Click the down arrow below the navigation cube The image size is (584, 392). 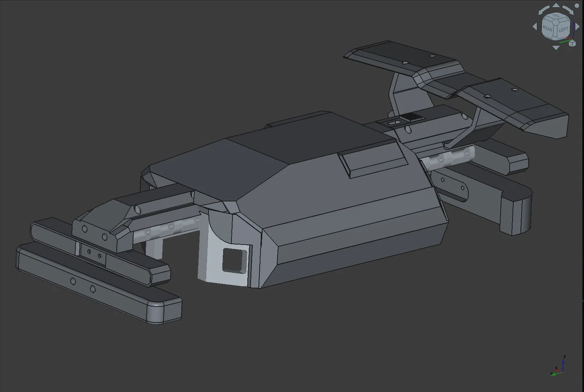556,48
